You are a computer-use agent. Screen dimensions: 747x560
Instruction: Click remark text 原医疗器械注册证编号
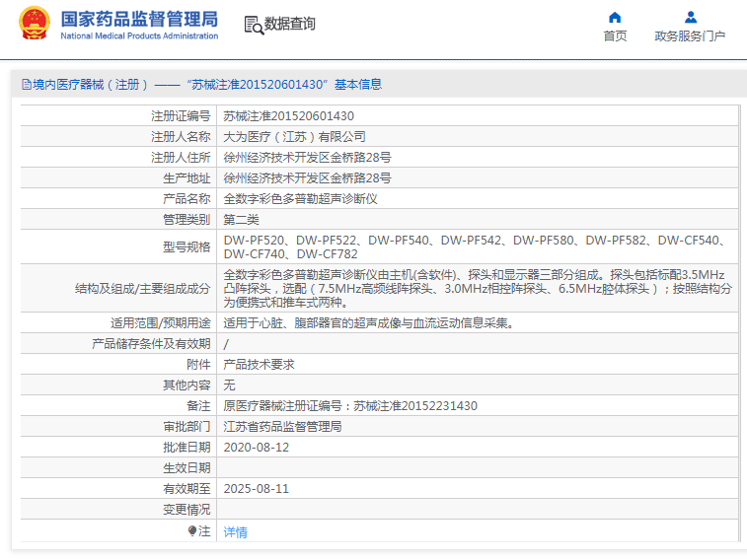[x=350, y=406]
